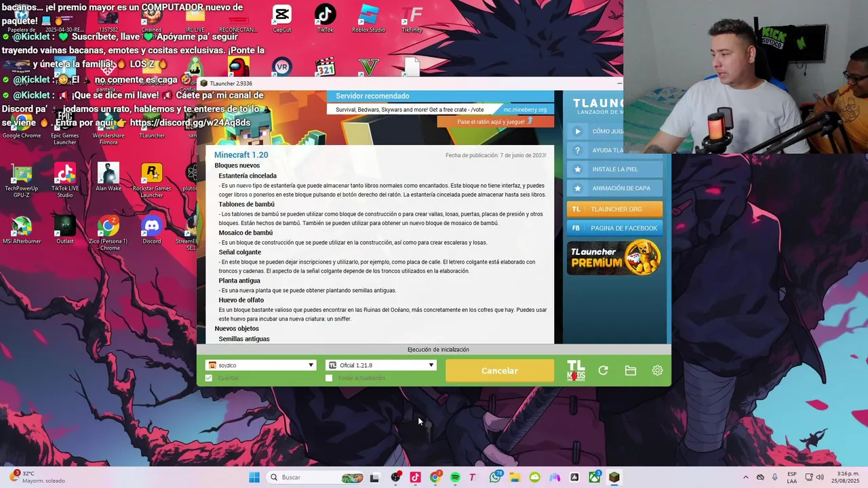This screenshot has height=488, width=868.
Task: Select the Discord desktop icon
Action: click(152, 230)
